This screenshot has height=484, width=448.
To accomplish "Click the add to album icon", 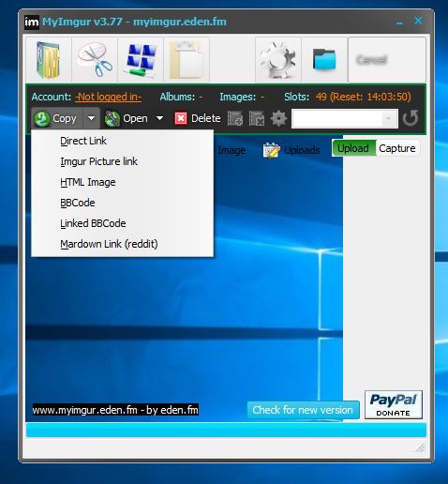I will [x=235, y=118].
